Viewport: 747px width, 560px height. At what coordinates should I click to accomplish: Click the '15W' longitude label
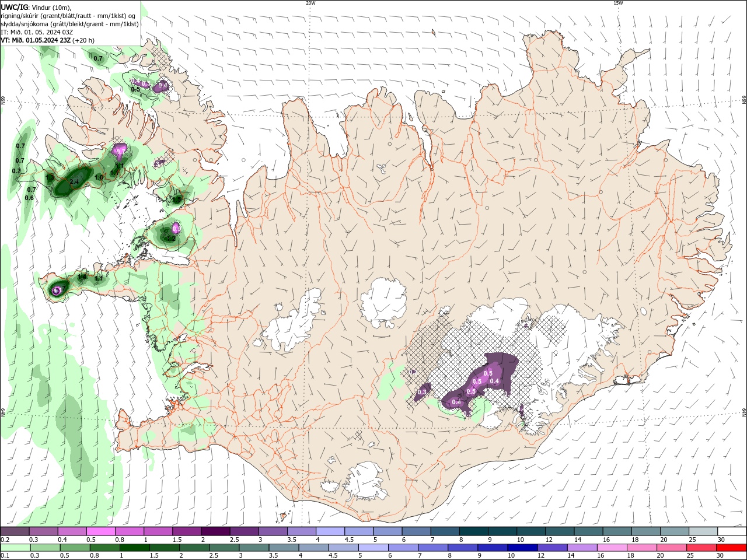click(x=618, y=3)
